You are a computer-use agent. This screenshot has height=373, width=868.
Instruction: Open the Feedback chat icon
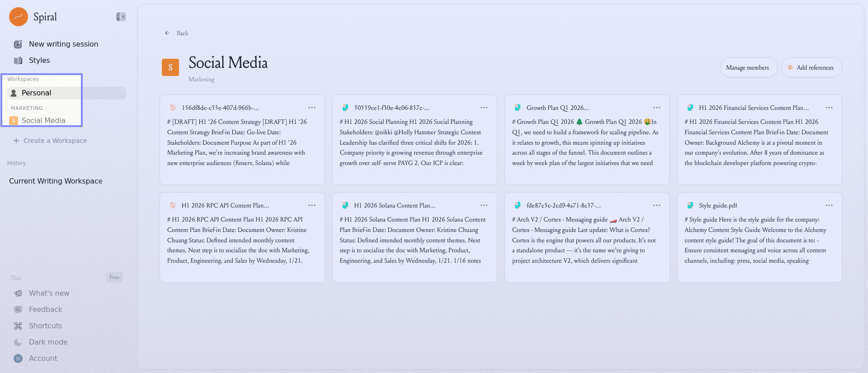18,310
